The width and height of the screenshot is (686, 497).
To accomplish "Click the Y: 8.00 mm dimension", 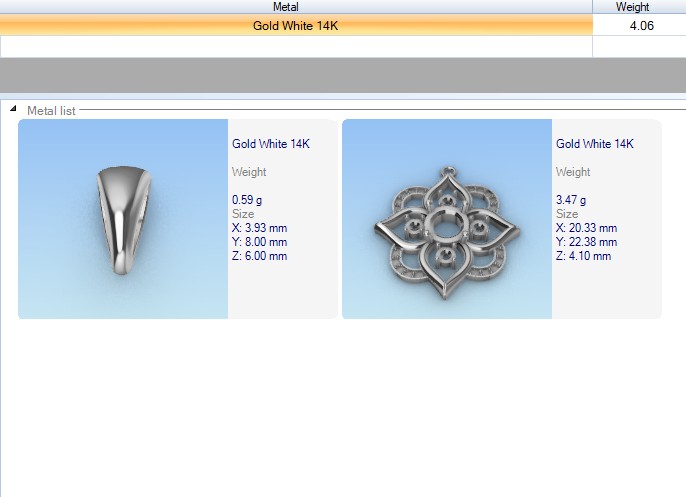I will (259, 242).
